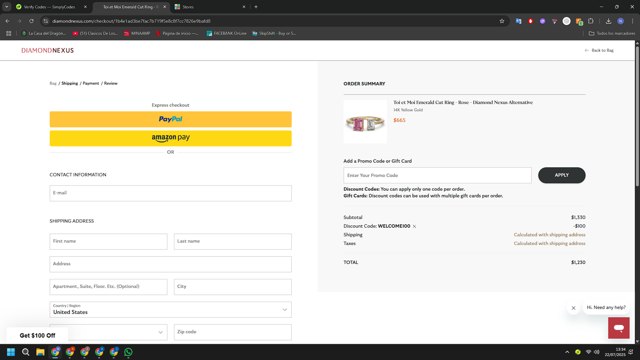Open the state dropdown beside Zip code

[108, 332]
